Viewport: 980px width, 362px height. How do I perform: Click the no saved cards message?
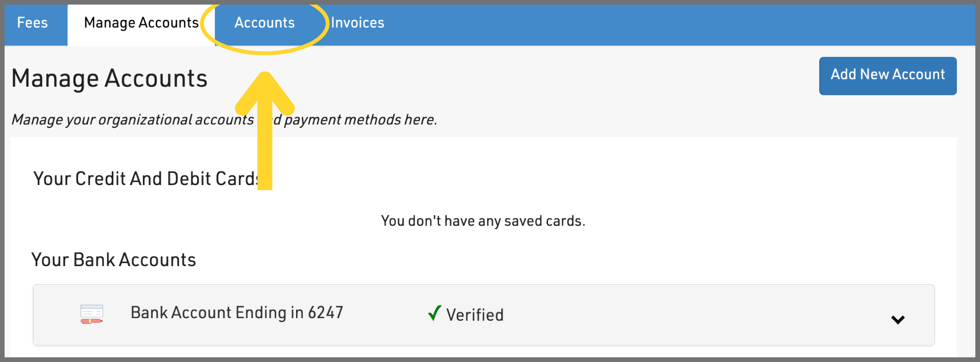tap(483, 221)
